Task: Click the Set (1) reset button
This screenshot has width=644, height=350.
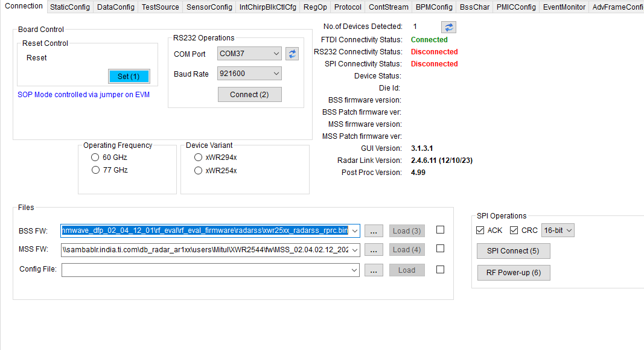Action: pyautogui.click(x=129, y=77)
